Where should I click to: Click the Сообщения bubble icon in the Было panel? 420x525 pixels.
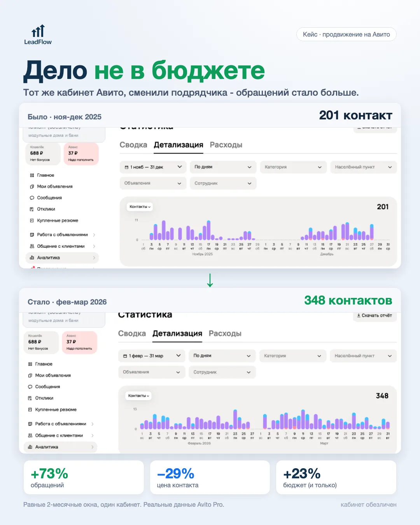coord(32,198)
